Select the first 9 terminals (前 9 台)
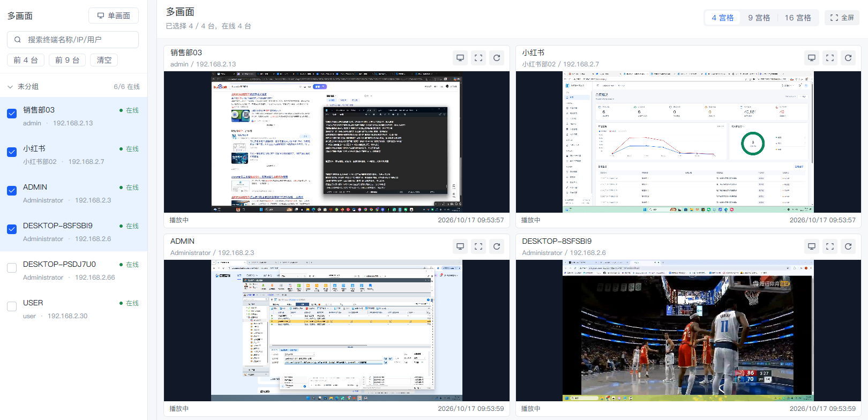 coord(68,60)
